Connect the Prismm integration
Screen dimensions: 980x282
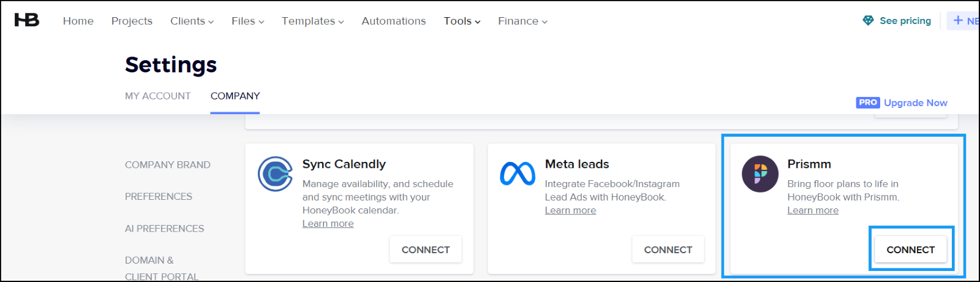coord(911,250)
